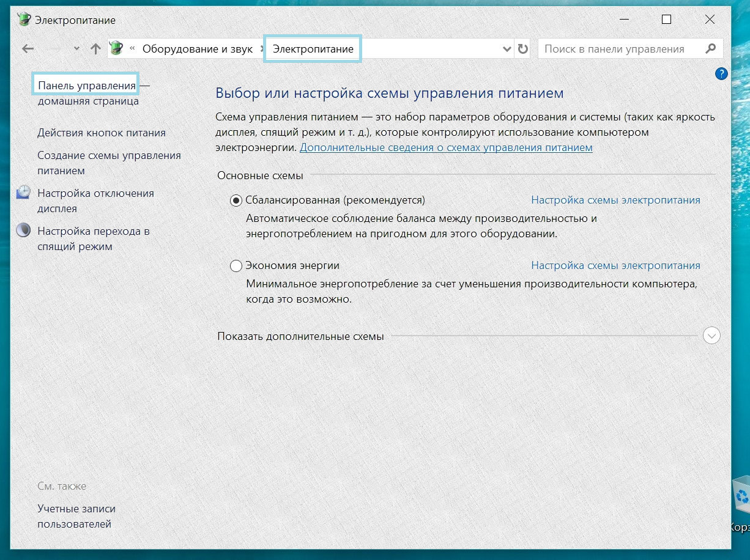Expand Показать дополнительные схемы section
The height and width of the screenshot is (560, 750).
coord(711,336)
